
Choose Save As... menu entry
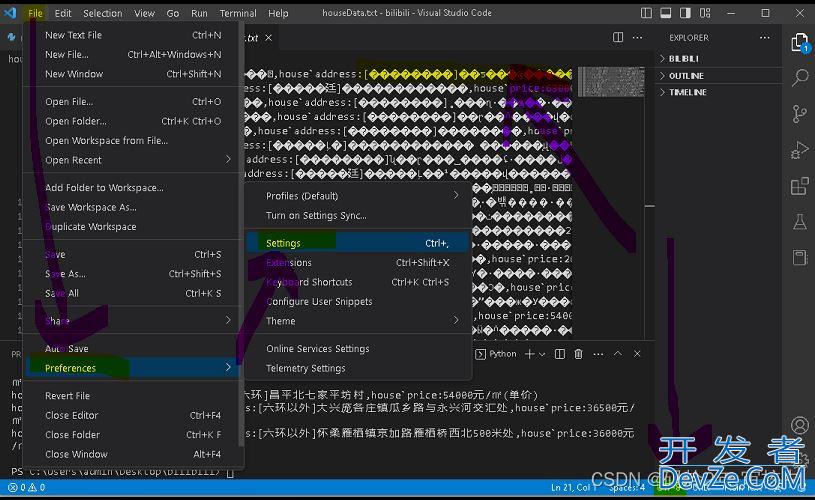[133, 274]
